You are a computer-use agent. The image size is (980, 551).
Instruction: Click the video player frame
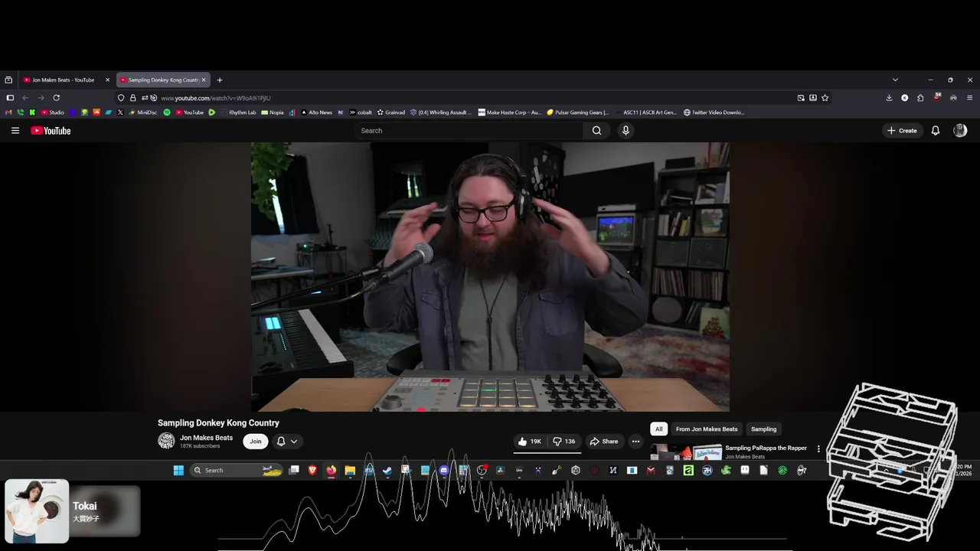click(x=490, y=277)
